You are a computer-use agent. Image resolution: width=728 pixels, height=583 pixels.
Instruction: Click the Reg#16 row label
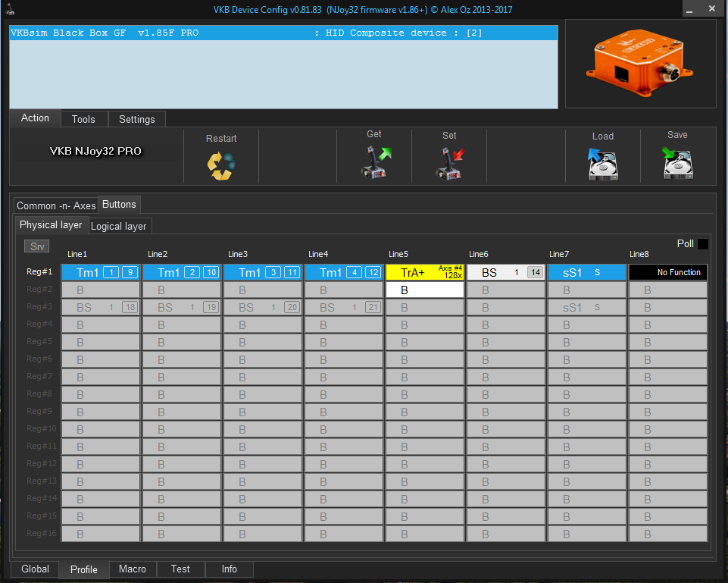pos(42,533)
